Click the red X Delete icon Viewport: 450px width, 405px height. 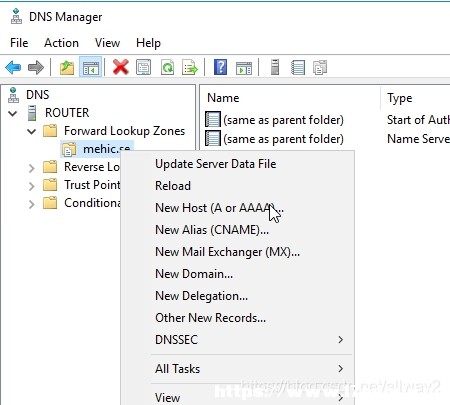click(x=121, y=67)
